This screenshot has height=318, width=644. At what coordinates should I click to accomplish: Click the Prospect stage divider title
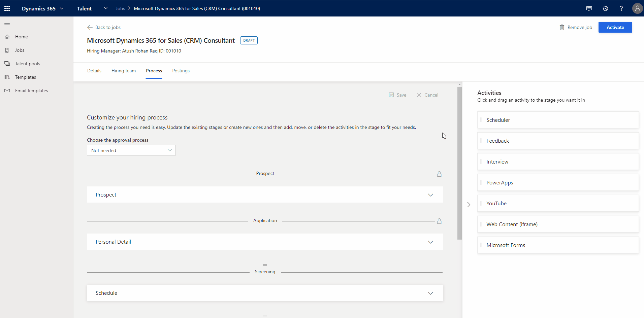point(265,173)
